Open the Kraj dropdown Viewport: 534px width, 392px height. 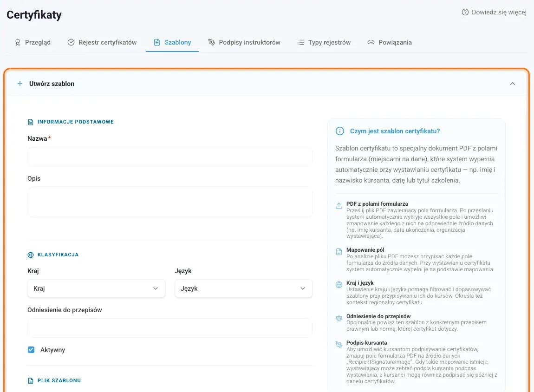(x=97, y=288)
